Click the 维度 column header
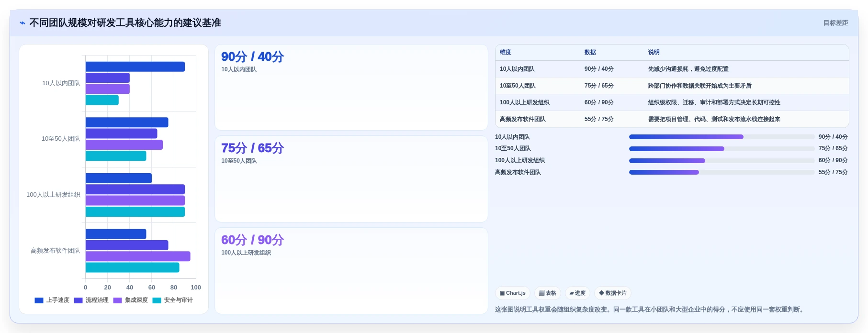The image size is (868, 333). (506, 52)
